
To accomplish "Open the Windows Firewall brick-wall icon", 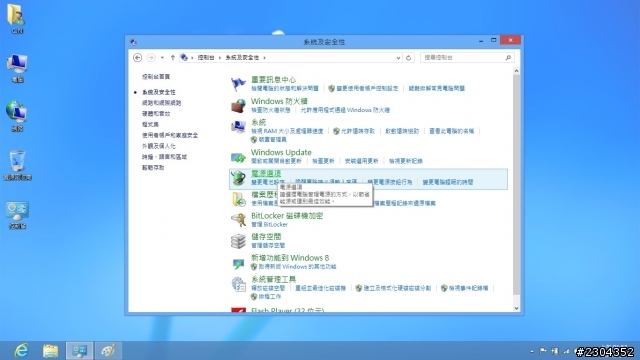I will coord(238,105).
